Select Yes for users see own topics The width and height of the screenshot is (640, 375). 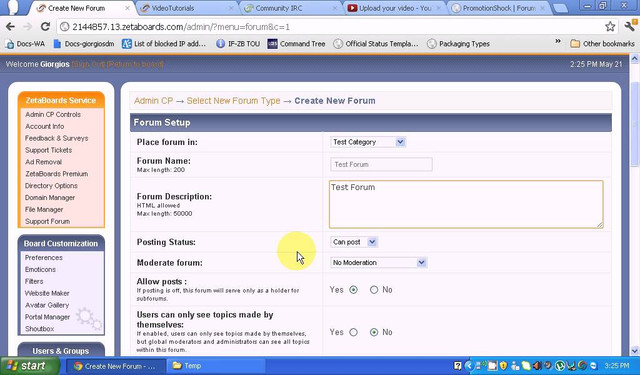click(353, 332)
